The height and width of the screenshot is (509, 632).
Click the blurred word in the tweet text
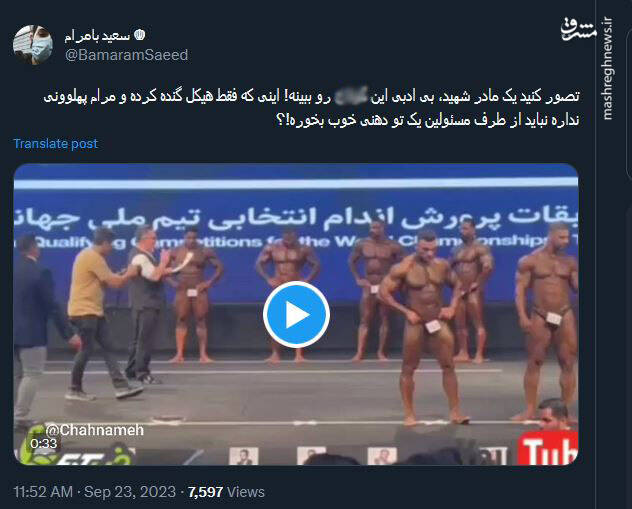coord(351,96)
